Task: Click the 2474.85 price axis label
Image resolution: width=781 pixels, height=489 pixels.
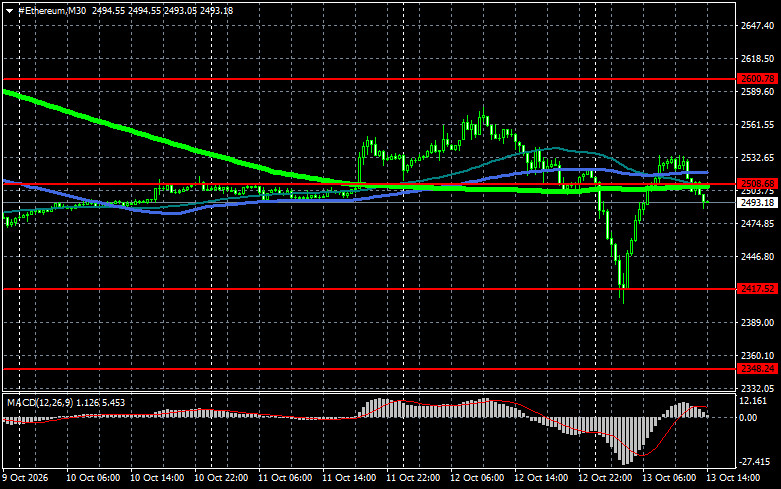Action: [758, 224]
